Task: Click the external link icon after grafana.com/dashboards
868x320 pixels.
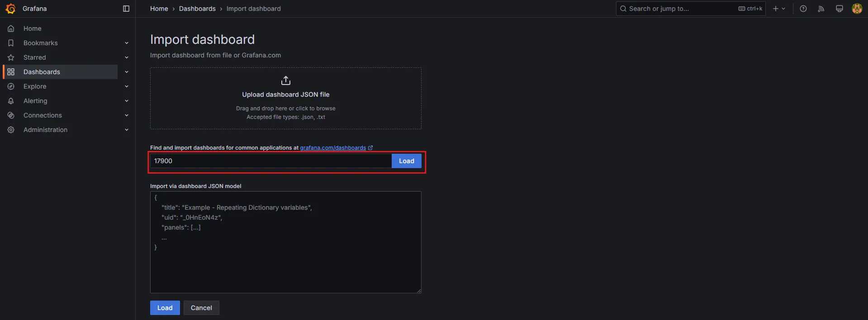Action: point(370,148)
